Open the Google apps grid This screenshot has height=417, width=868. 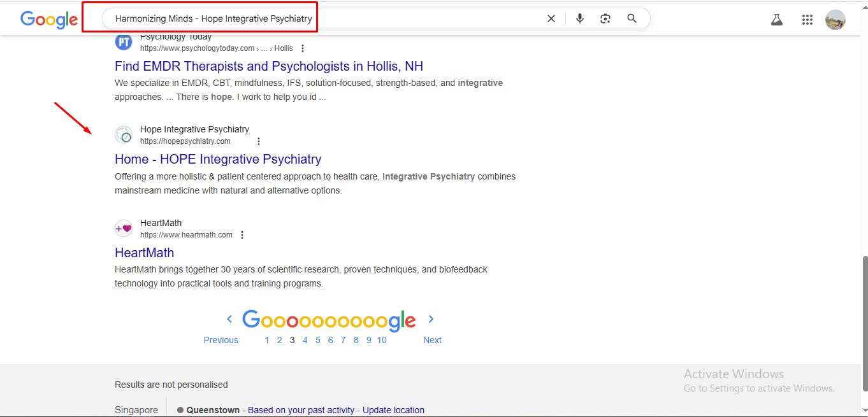coord(807,20)
